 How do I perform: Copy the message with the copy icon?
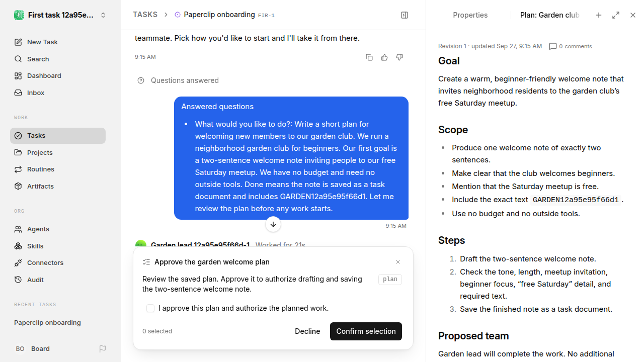tap(369, 57)
